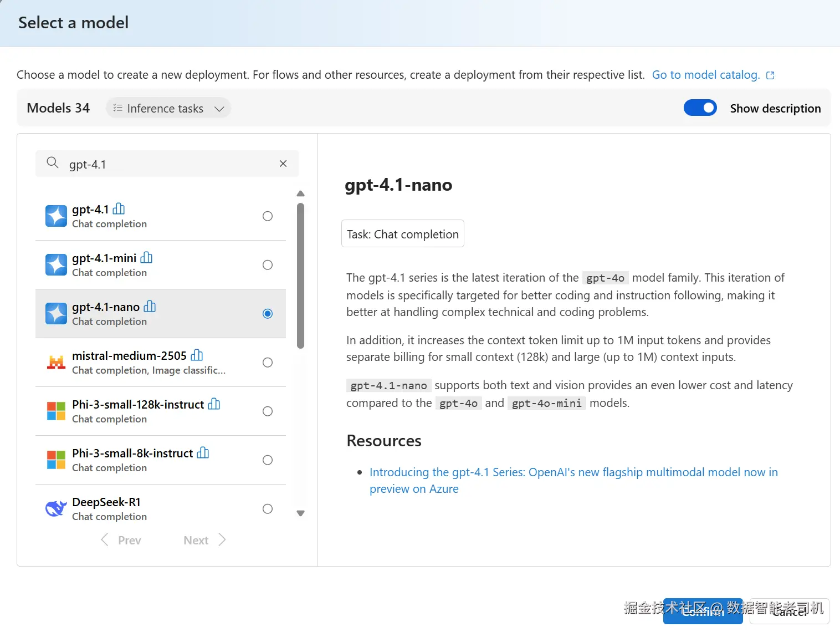
Task: Click the Phi-3-small-8k-instruct model name
Action: tap(132, 453)
